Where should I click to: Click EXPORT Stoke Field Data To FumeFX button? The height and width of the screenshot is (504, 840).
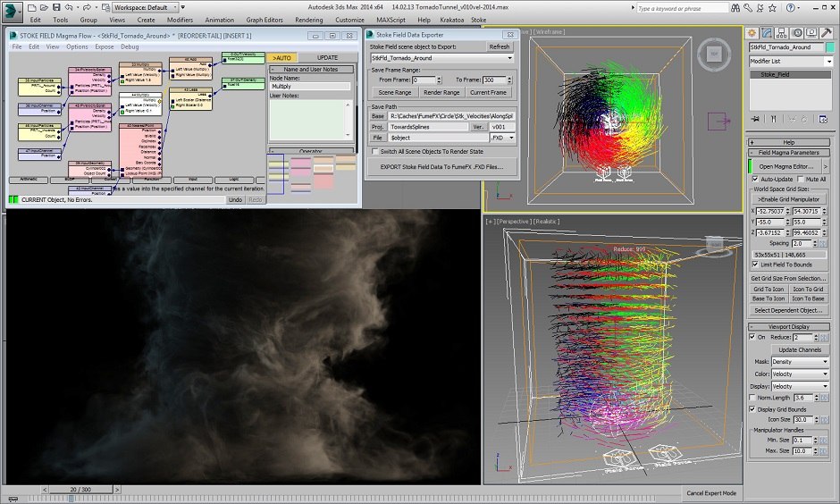point(442,167)
